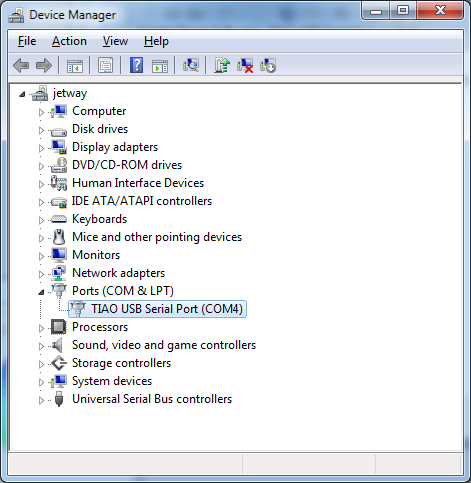Click the TIAO USB Serial Port connector icon
This screenshot has width=471, height=483.
coord(78,309)
